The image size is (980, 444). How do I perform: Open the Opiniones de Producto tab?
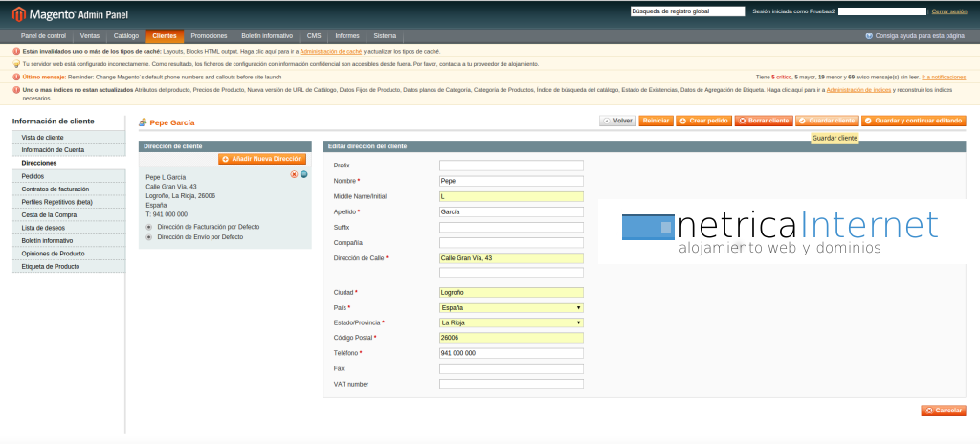pos(69,254)
